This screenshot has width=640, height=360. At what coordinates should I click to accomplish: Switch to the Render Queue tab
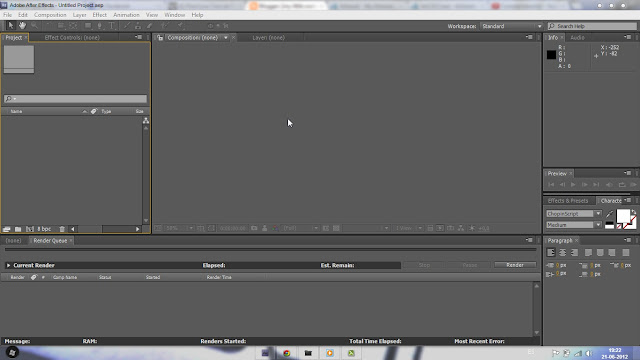click(50, 241)
